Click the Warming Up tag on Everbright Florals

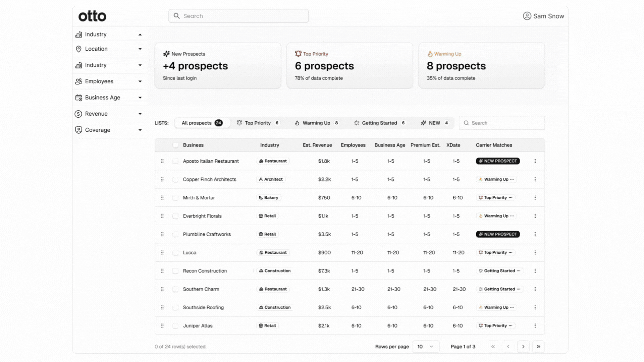coord(496,216)
